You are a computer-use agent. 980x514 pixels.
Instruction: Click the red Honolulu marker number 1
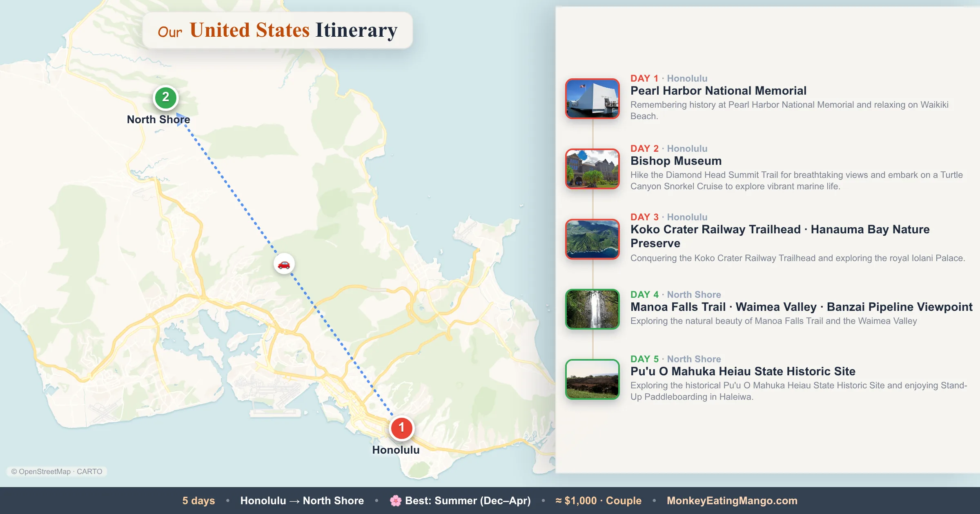[401, 428]
